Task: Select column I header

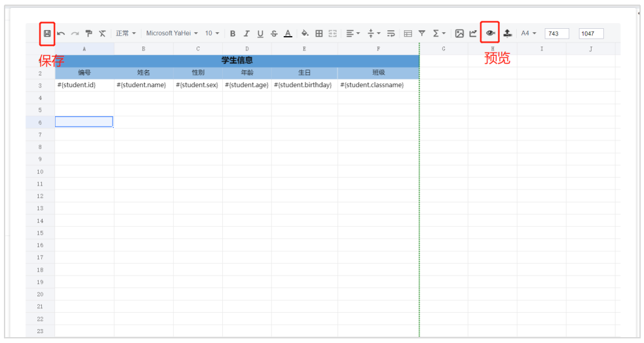Action: (542, 49)
